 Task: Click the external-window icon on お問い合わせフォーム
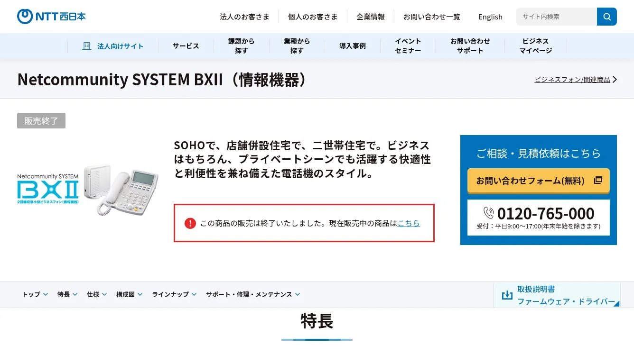(598, 180)
